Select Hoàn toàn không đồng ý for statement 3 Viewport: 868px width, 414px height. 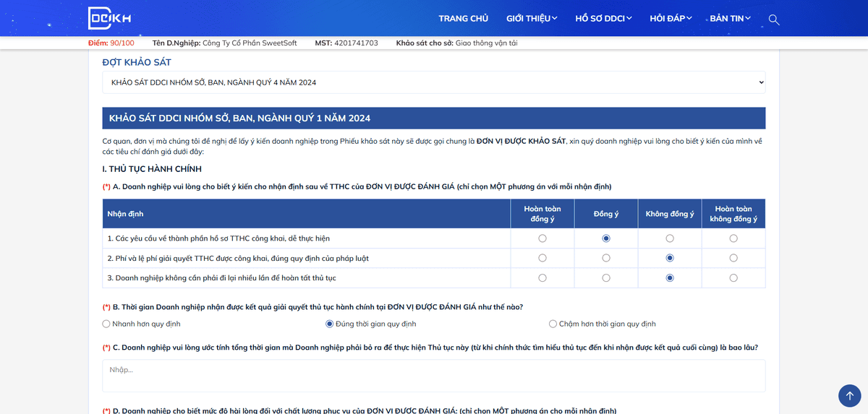pyautogui.click(x=733, y=277)
